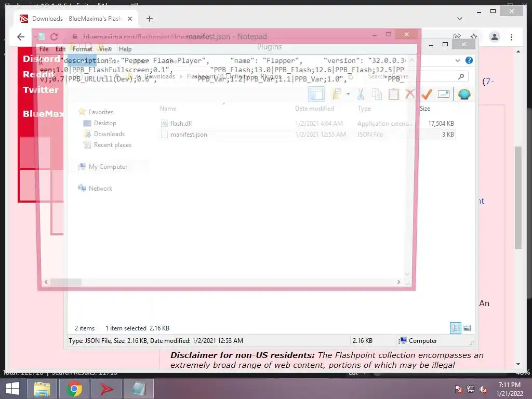This screenshot has height=399, width=532.
Task: Click the red X Delete icon in Explorer
Action: point(410,95)
